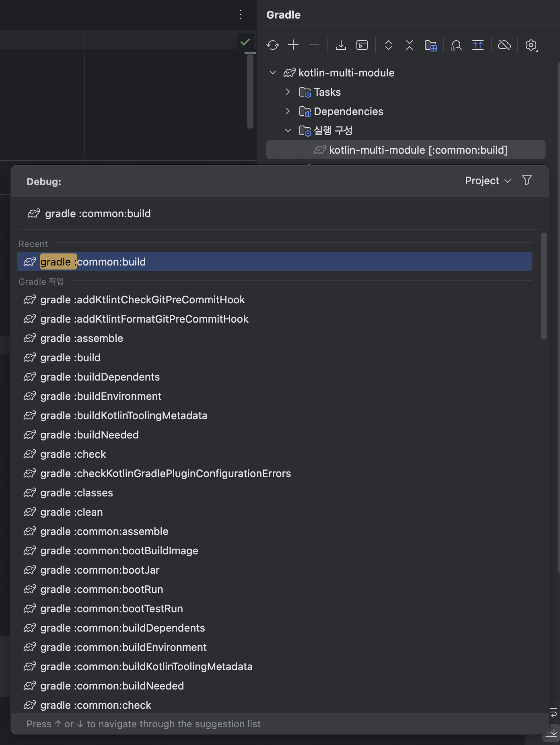
Task: Click the suggestion list vertical scrollbar
Action: 544,286
